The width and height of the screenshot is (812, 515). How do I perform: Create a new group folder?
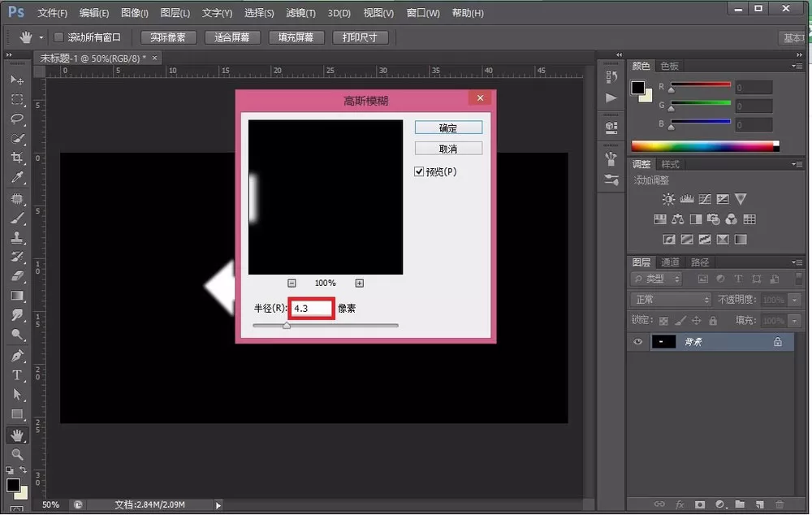pos(740,504)
